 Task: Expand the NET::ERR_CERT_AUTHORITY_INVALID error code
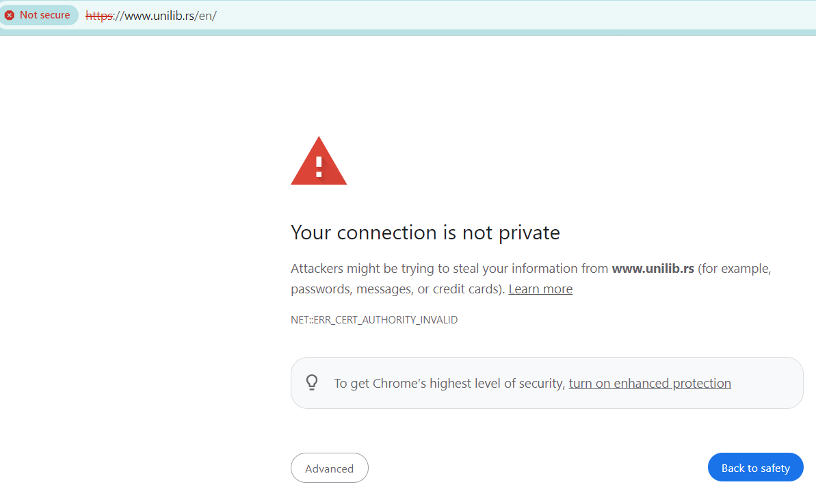coord(374,320)
